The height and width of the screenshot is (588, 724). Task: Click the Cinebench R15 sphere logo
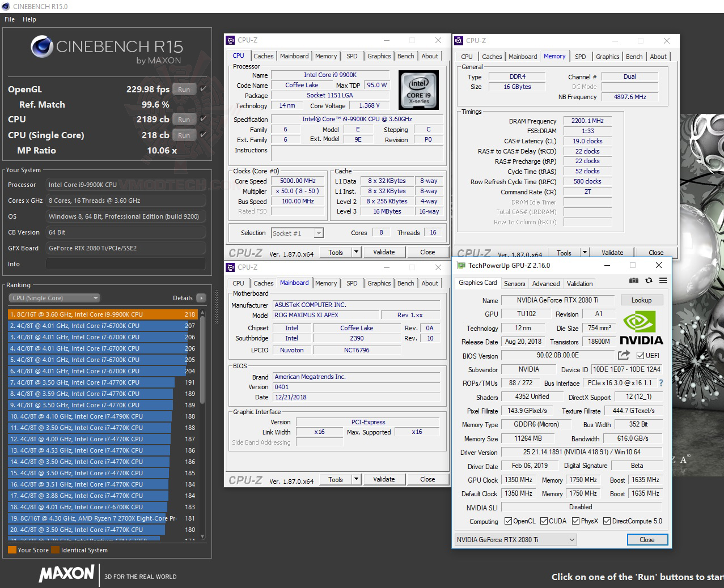point(42,47)
